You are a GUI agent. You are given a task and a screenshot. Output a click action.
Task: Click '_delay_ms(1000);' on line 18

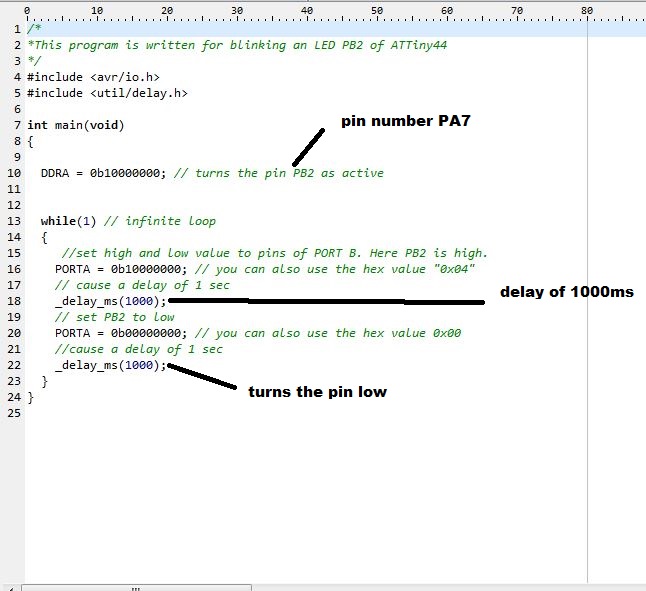pyautogui.click(x=110, y=301)
